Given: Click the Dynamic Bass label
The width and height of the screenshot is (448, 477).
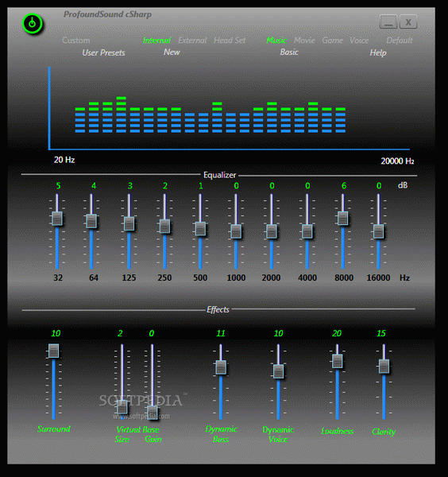Looking at the screenshot, I should (x=221, y=434).
